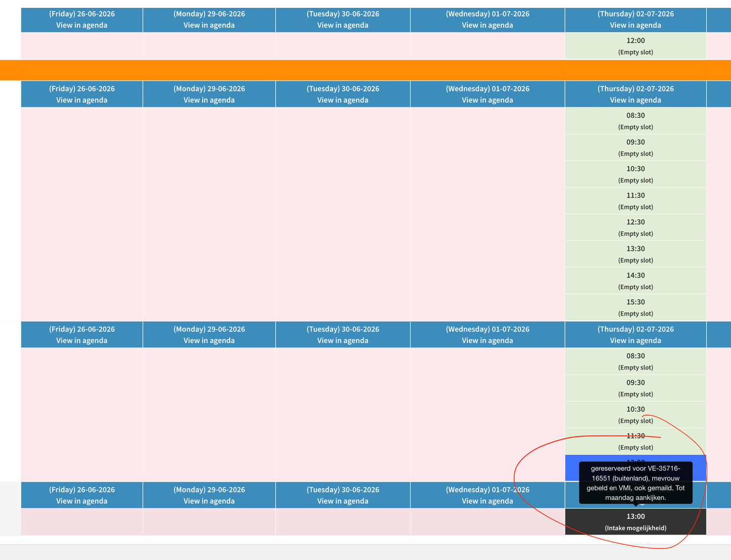View Wednesday in agenda, header row below the 15:30 slot
This screenshot has width=731, height=560.
pyautogui.click(x=487, y=341)
